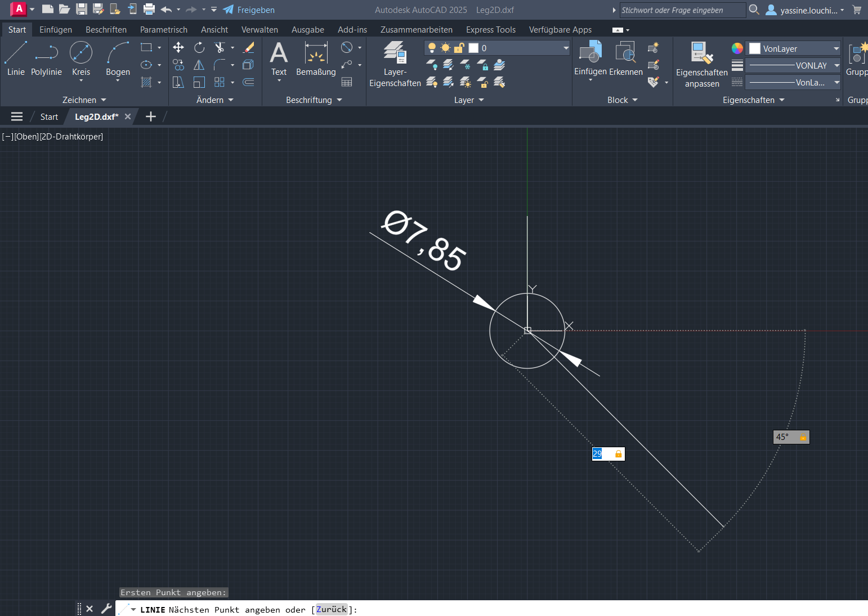Screen dimensions: 868x616
Task: Expand the Block panel title
Action: pyautogui.click(x=623, y=100)
